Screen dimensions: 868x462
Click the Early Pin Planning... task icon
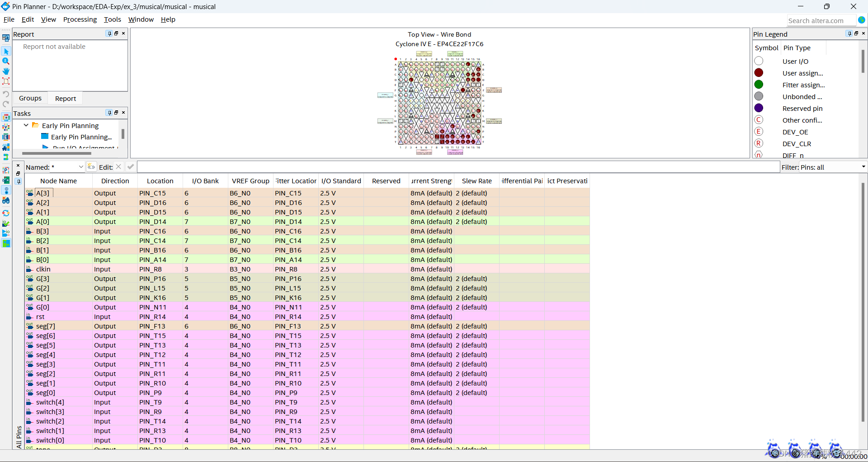[45, 137]
